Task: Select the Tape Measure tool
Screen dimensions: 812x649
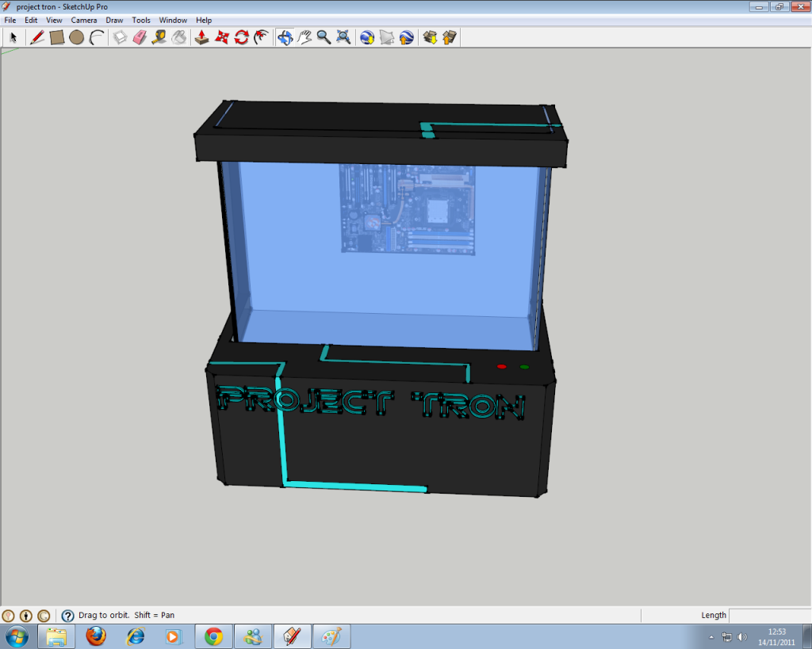Action: tap(159, 37)
